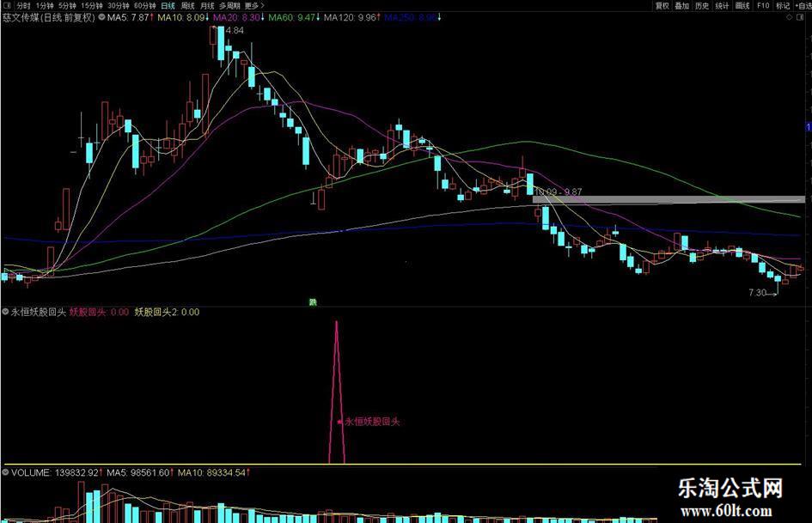The width and height of the screenshot is (812, 523).
Task: Click the 复权 adjustment button
Action: tap(662, 6)
